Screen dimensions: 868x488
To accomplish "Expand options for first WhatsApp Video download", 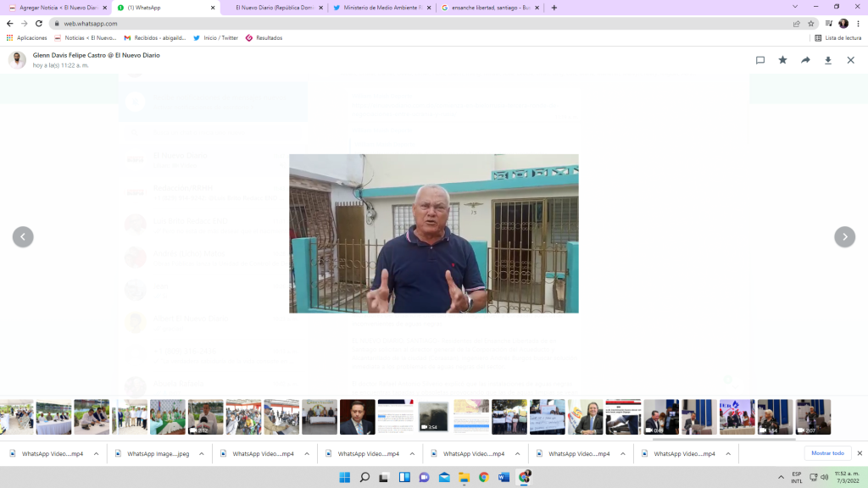I will (96, 454).
